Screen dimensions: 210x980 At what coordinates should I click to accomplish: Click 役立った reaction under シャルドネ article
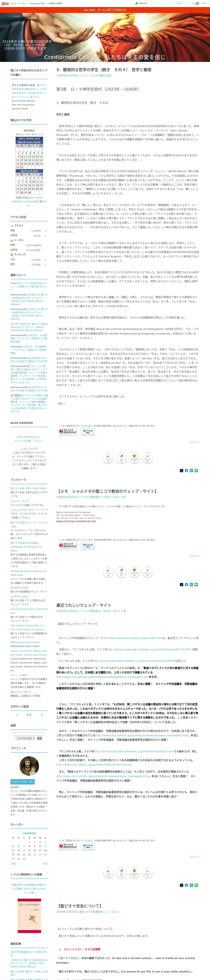148,572
